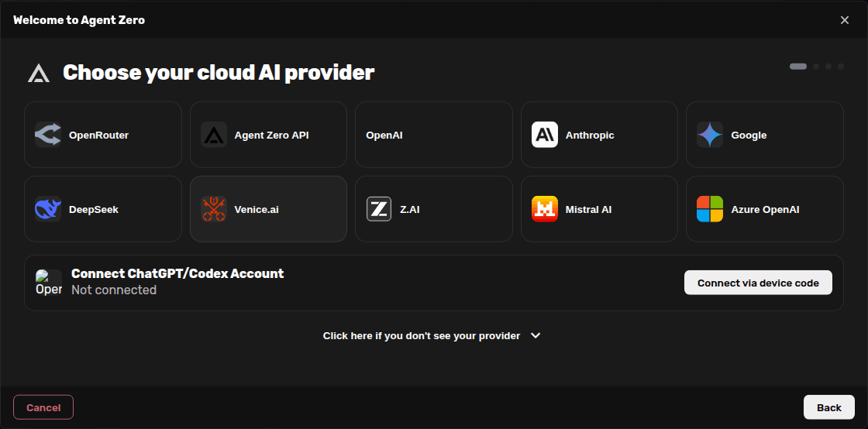This screenshot has height=429, width=868.
Task: Select the Google label
Action: (x=749, y=135)
